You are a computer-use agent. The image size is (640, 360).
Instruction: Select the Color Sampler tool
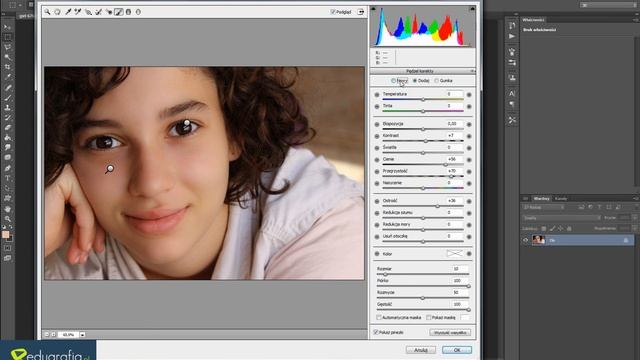[x=78, y=12]
